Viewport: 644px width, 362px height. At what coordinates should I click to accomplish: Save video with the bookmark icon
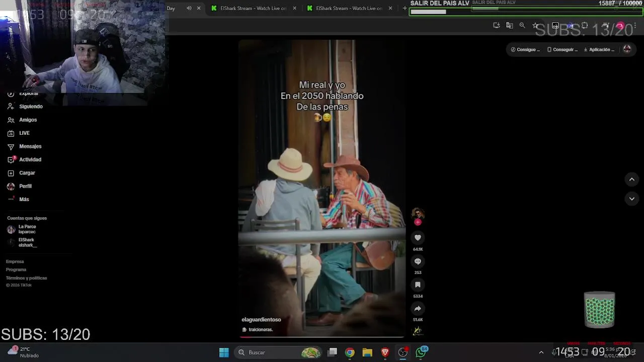coord(418,285)
